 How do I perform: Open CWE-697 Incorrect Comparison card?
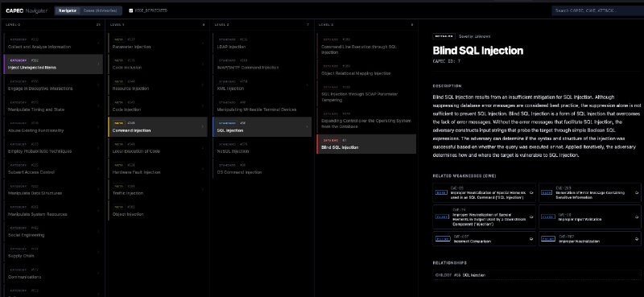pos(485,239)
